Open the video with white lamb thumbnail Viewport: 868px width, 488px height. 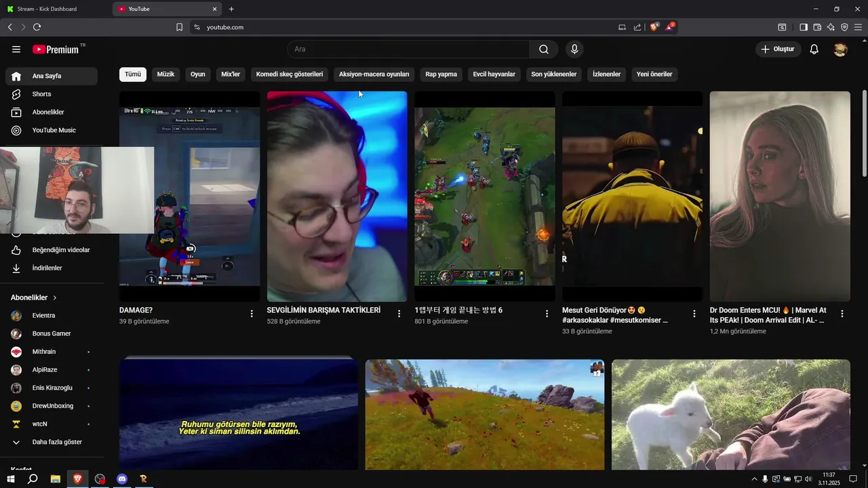(x=731, y=414)
